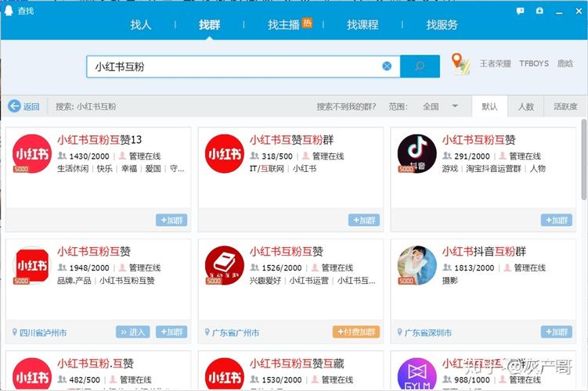Screen dimensions: 588x391
Task: Expand the 范围 全国 dropdown arrow
Action: pyautogui.click(x=455, y=106)
